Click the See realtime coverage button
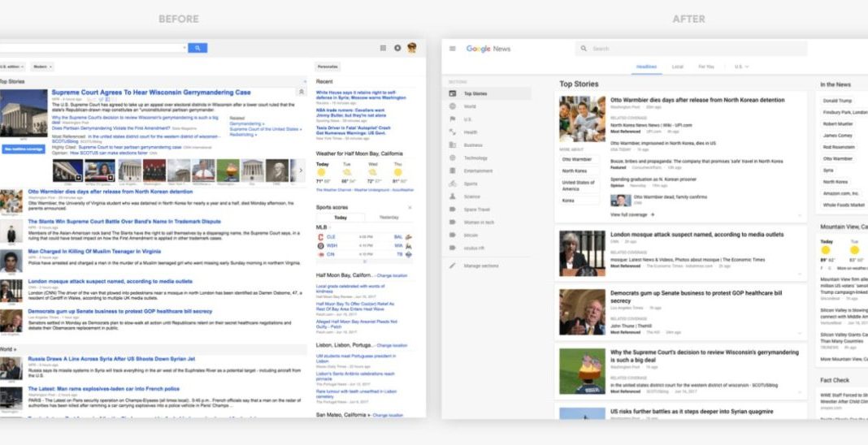The image size is (868, 445). click(x=24, y=149)
